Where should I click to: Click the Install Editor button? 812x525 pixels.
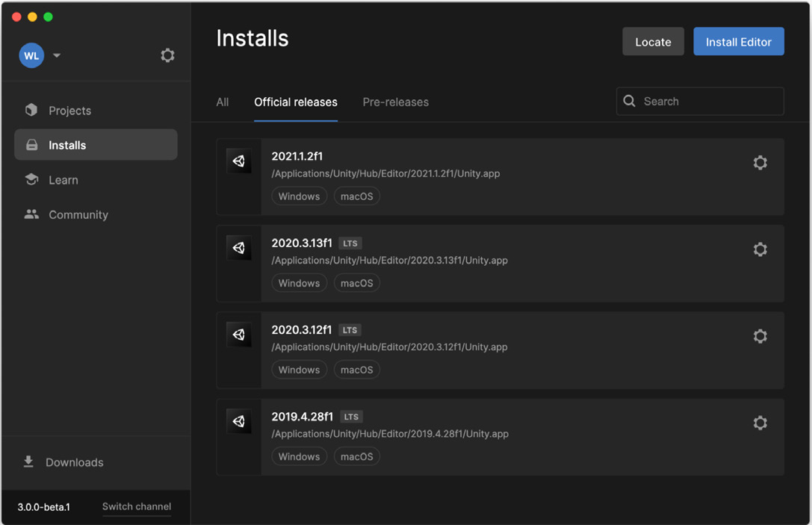pyautogui.click(x=739, y=41)
